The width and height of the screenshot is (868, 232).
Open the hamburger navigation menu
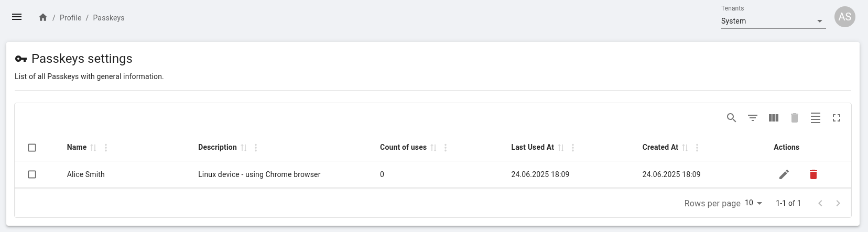point(17,17)
